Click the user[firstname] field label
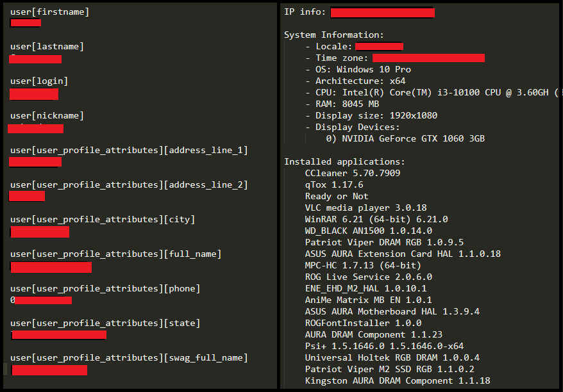The width and height of the screenshot is (563, 392). click(x=49, y=12)
